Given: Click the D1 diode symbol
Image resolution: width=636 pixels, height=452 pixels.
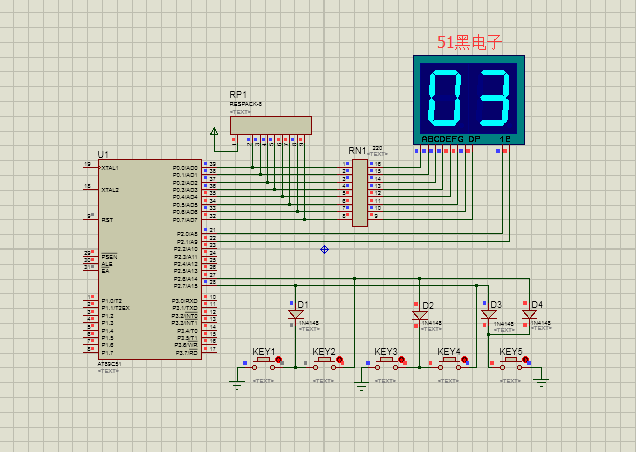Looking at the screenshot, I should pos(296,314).
